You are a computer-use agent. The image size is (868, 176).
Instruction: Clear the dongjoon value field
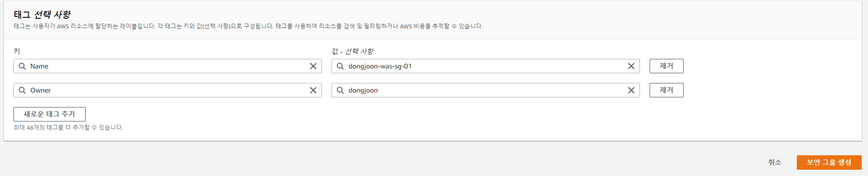pos(631,90)
